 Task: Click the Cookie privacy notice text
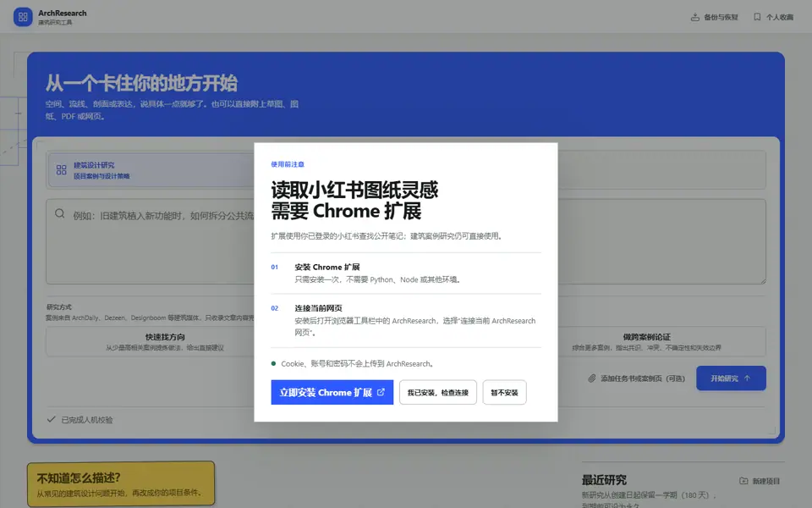(357, 364)
